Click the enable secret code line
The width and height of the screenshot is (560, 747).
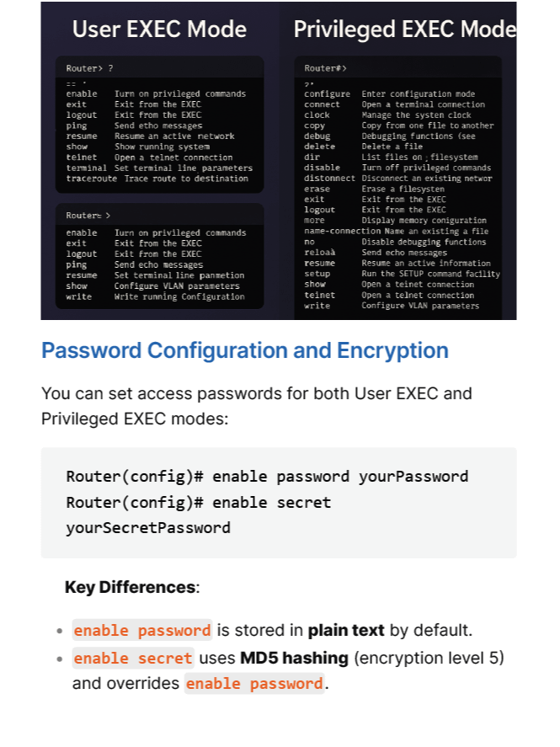199,503
